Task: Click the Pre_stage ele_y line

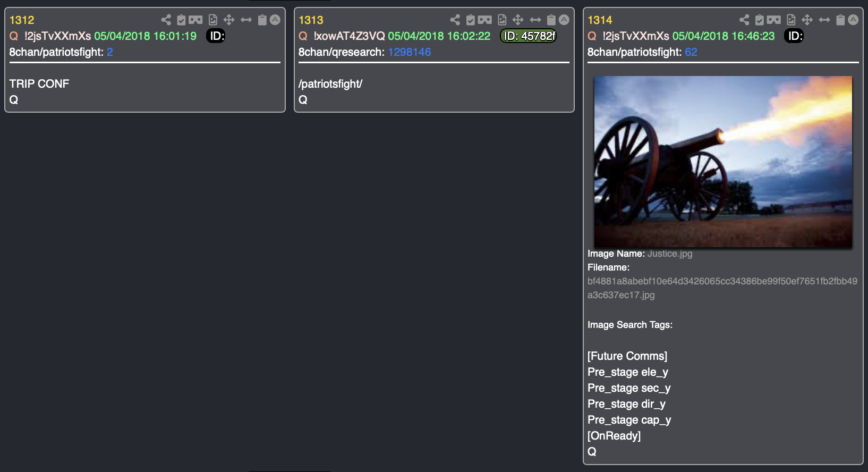Action: (x=628, y=372)
